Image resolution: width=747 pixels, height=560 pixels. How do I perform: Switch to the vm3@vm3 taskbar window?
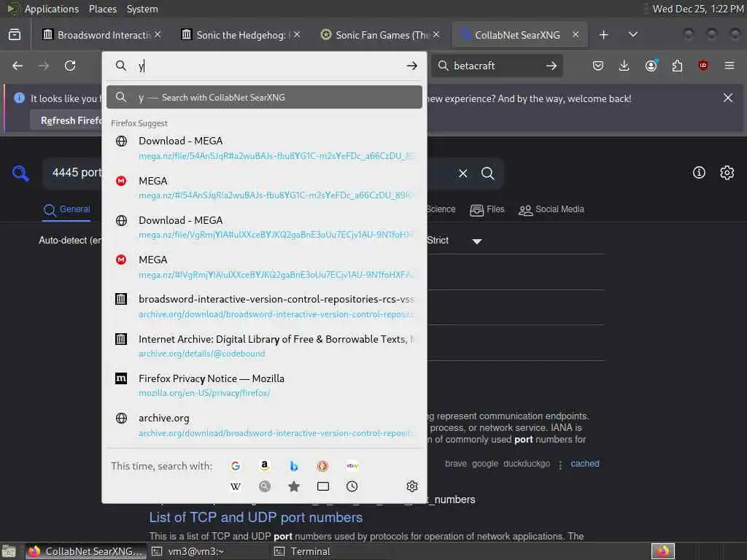click(208, 551)
